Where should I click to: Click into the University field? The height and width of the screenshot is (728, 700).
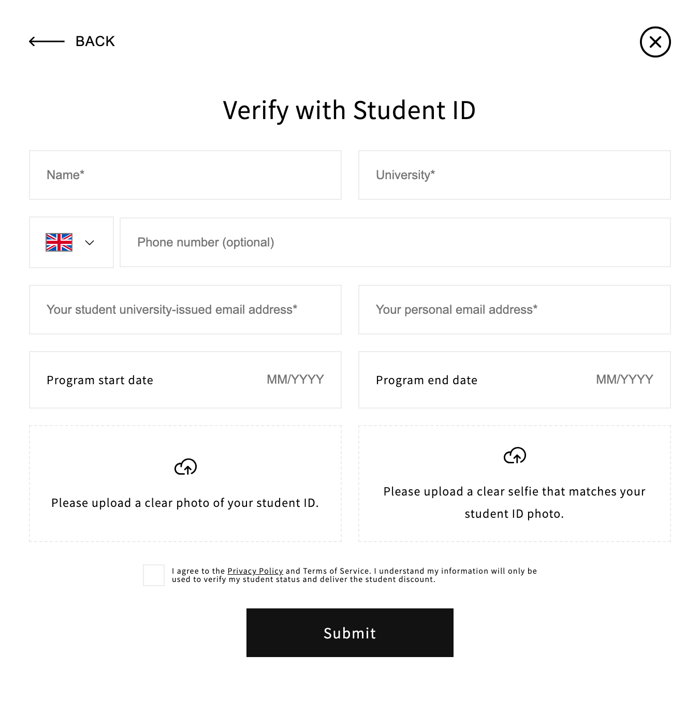pos(515,175)
